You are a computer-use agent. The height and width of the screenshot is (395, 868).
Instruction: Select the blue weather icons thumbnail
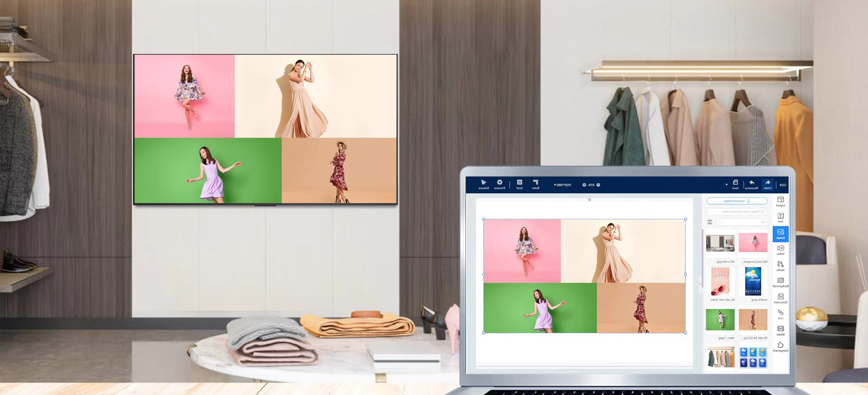point(753,357)
